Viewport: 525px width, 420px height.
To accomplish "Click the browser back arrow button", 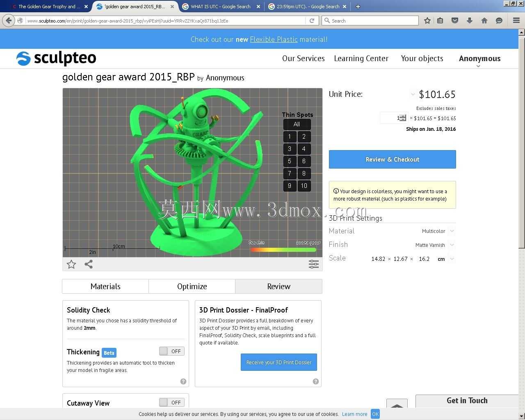I will click(9, 21).
